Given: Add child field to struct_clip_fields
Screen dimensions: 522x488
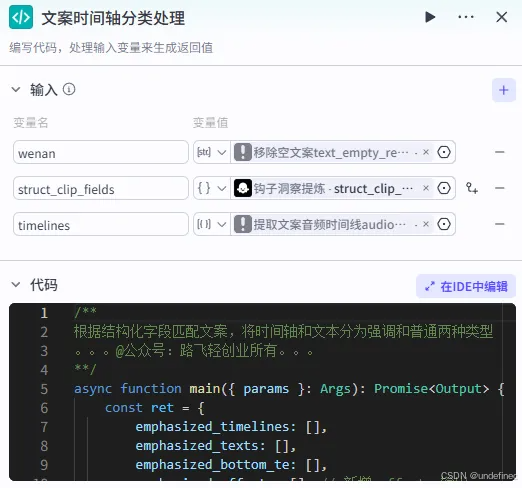Looking at the screenshot, I should [472, 188].
